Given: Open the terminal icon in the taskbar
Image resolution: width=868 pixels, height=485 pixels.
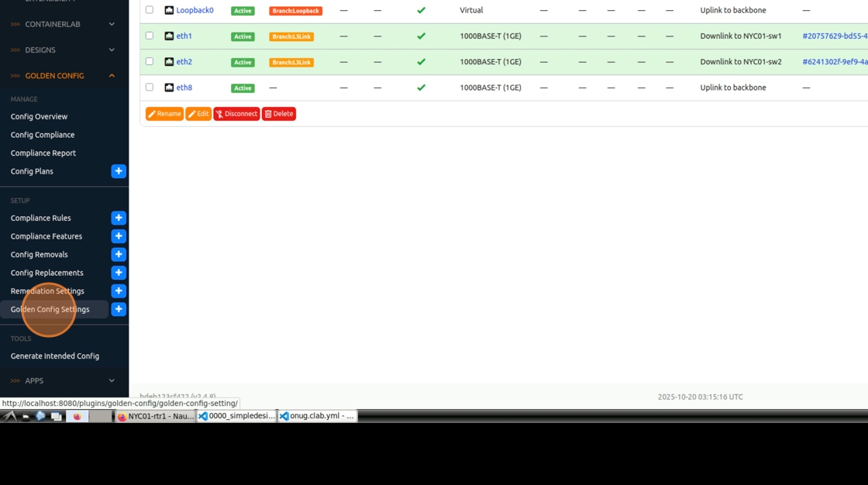Looking at the screenshot, I should [26, 416].
